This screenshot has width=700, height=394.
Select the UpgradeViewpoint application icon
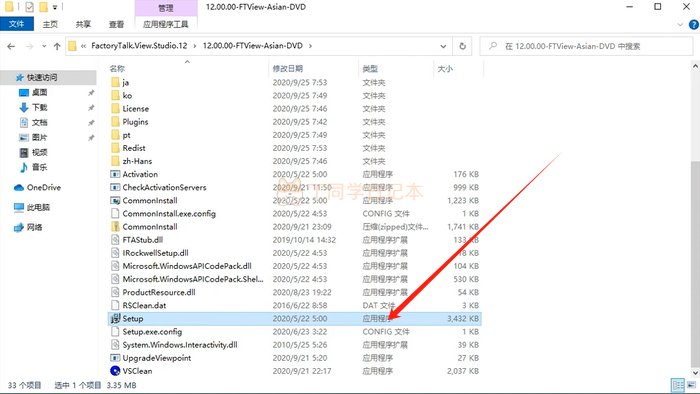click(x=115, y=358)
